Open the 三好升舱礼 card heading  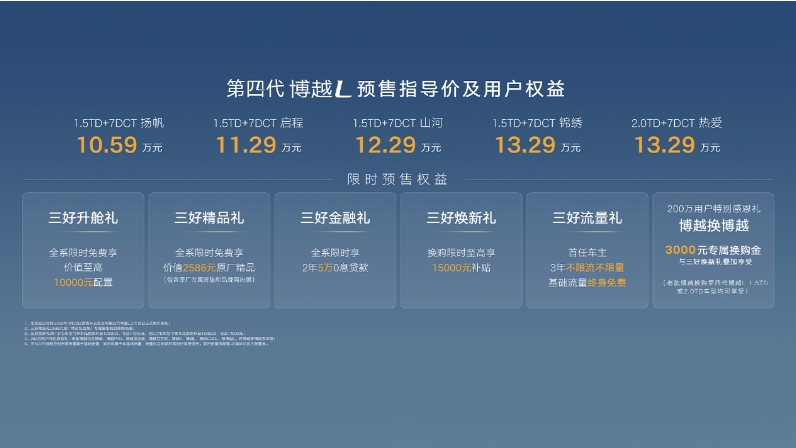coord(83,218)
